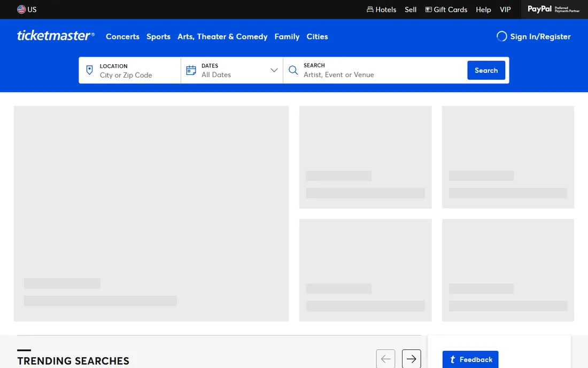Click the location pin icon
Viewport: 588px width, 368px height.
coord(89,70)
